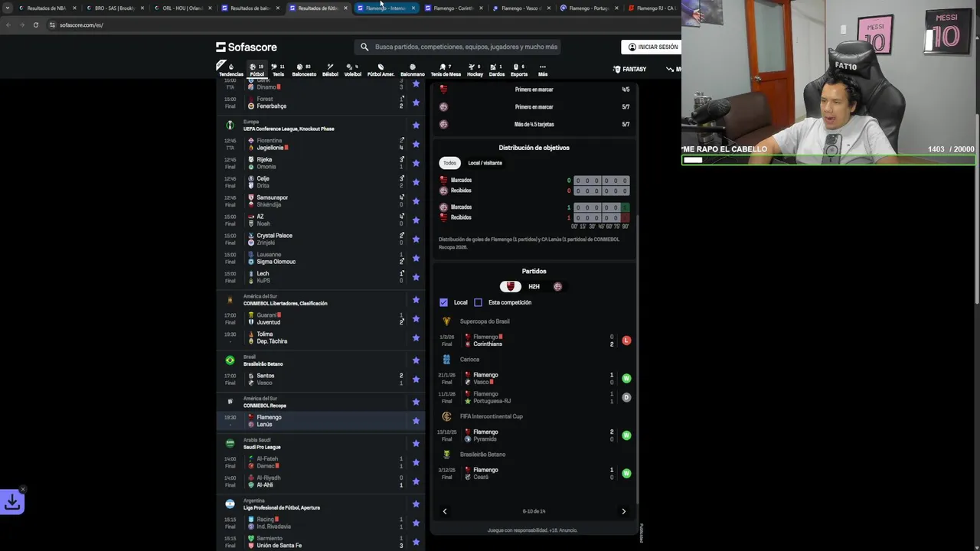Favorite the UEFA Conference League star
980x551 pixels.
(x=416, y=125)
